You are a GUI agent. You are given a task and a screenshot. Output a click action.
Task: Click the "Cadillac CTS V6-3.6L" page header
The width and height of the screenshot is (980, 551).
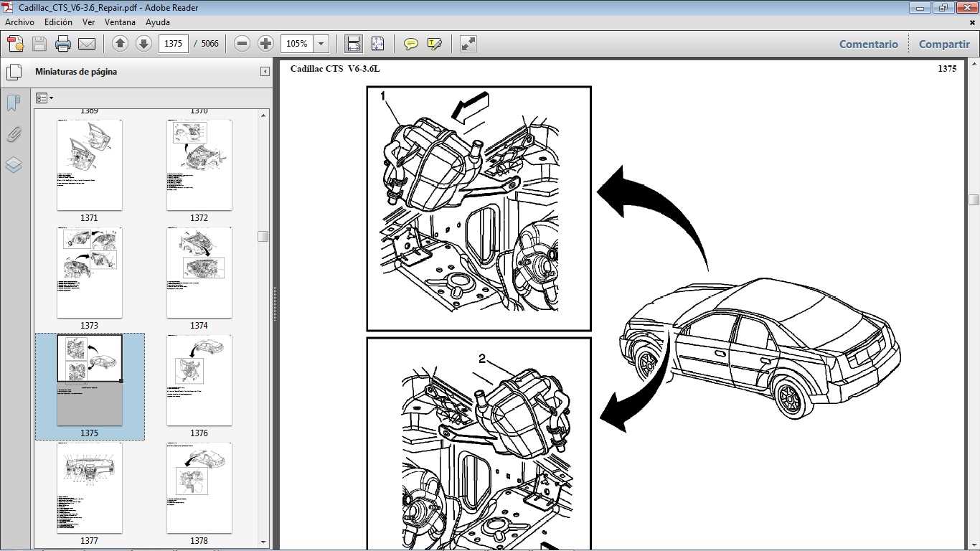coord(335,69)
